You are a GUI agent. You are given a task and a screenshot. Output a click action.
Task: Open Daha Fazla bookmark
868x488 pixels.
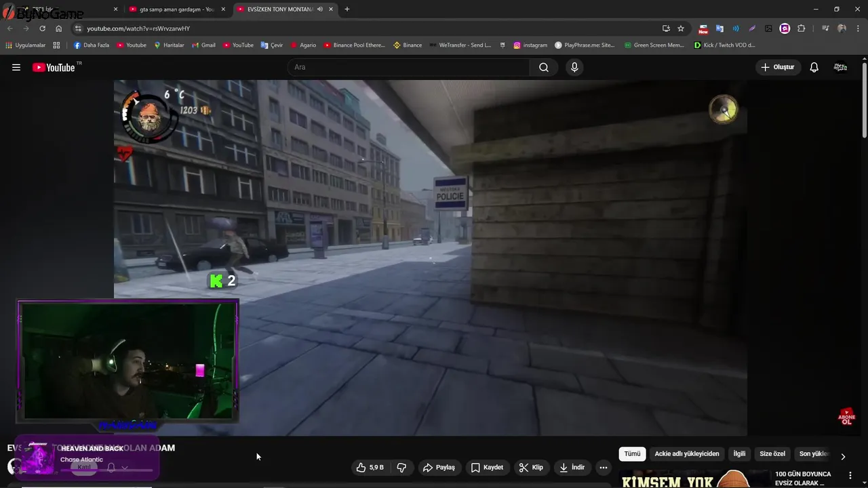[x=91, y=45]
